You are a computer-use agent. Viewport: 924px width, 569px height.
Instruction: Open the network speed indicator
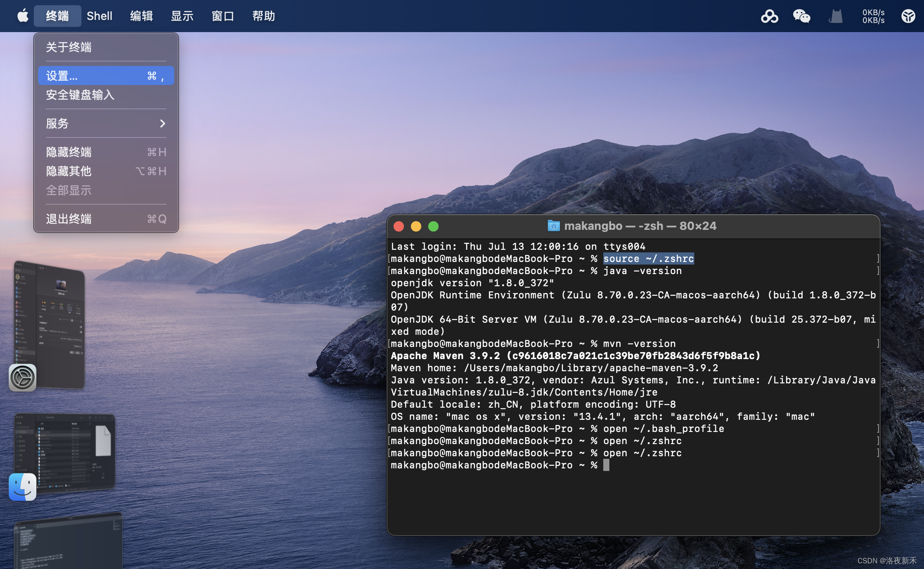(x=873, y=16)
